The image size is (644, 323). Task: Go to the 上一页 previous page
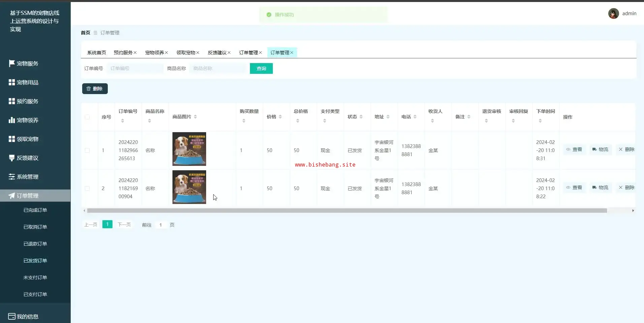91,225
